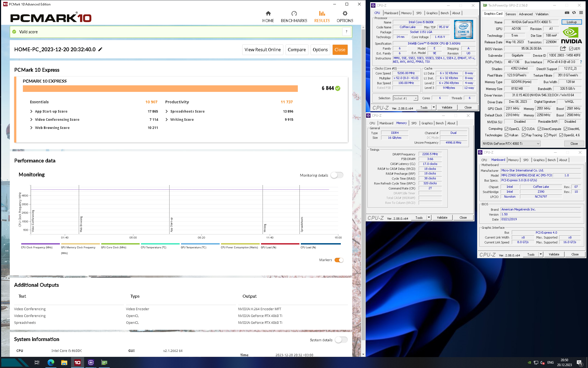Click the View Result Online button
Screen dimensions: 588x368
(263, 50)
